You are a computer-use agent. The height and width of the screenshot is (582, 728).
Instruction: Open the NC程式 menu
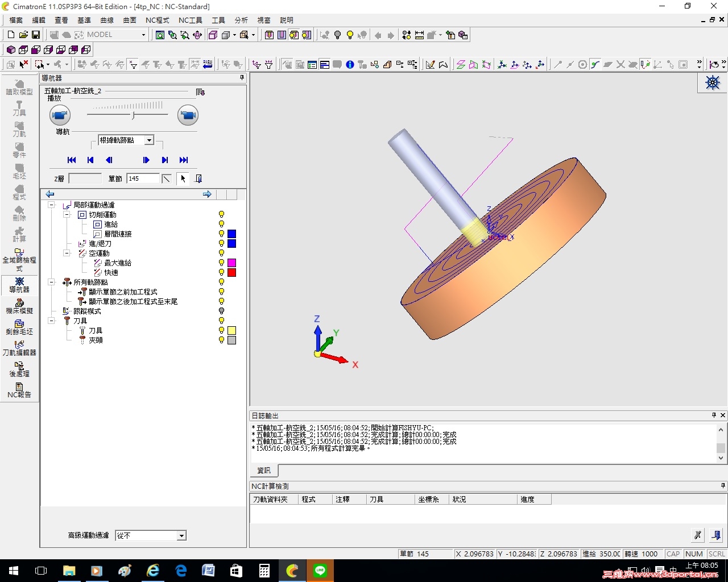point(158,20)
